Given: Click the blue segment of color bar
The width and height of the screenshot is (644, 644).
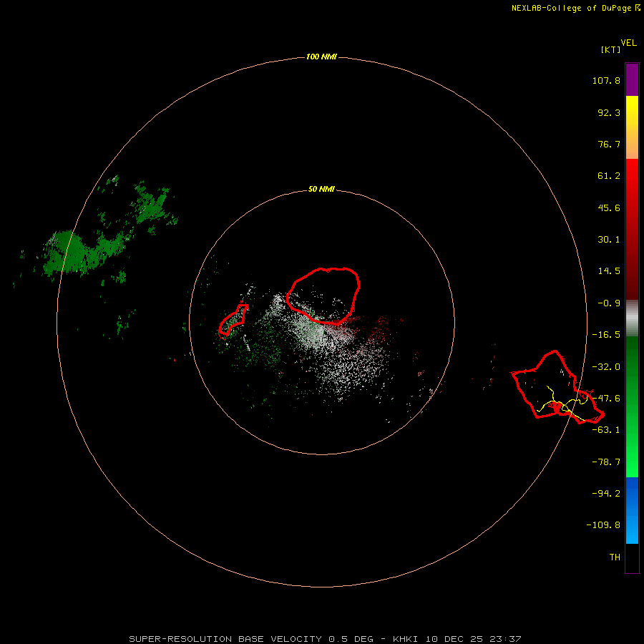Looking at the screenshot, I should (632, 510).
